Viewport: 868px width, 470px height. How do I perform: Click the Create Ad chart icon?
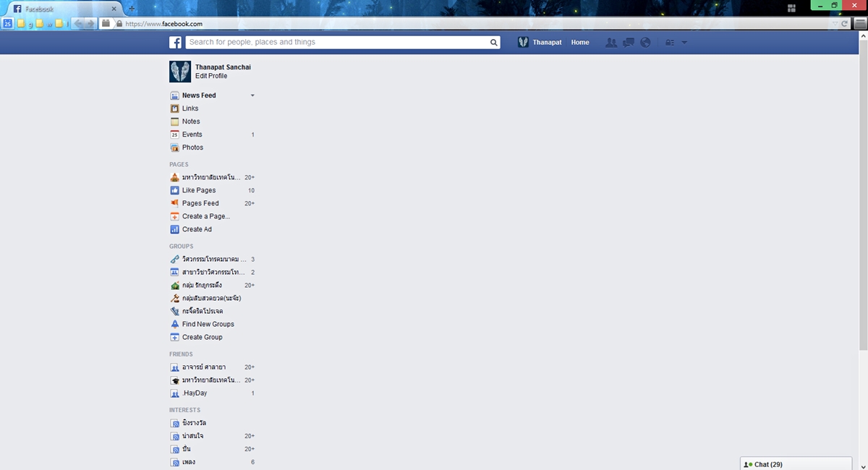click(x=174, y=229)
